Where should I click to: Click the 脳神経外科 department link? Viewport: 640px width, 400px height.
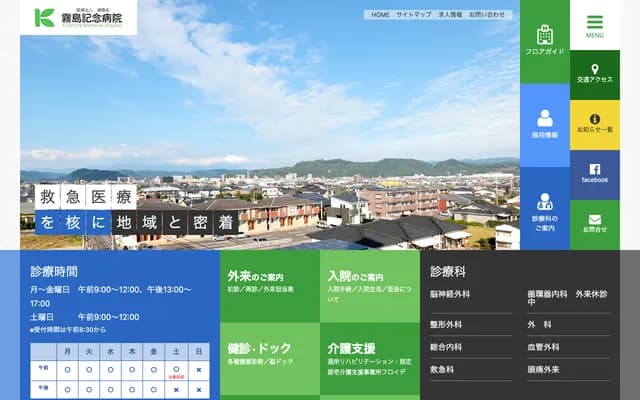[x=450, y=295]
